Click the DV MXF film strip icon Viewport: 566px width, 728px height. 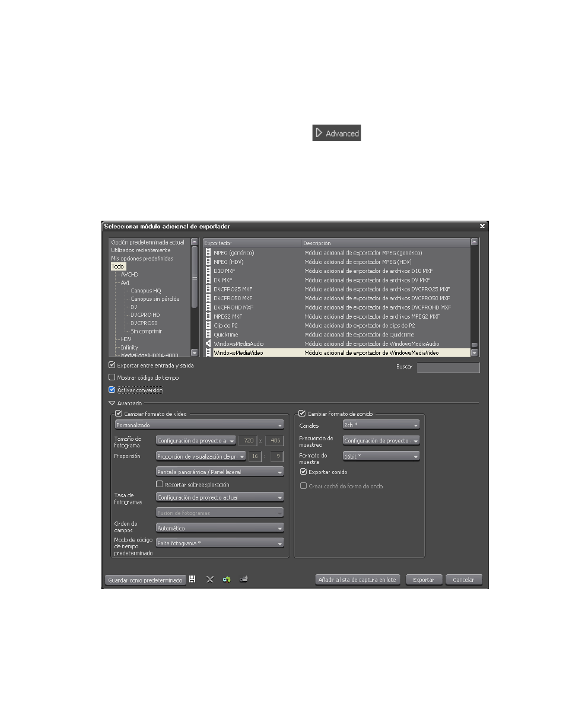tap(208, 280)
